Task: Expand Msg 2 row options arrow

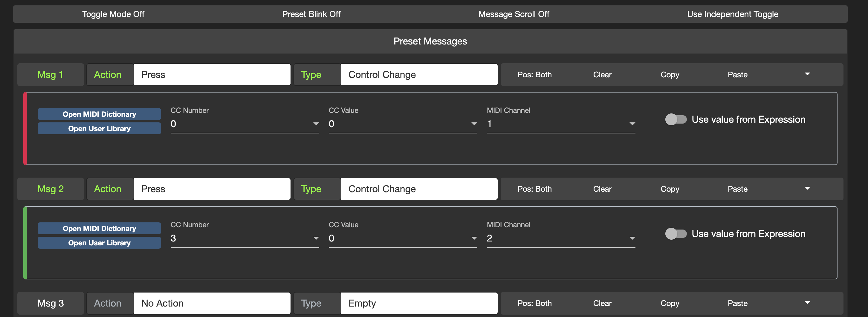Action: coord(807,189)
